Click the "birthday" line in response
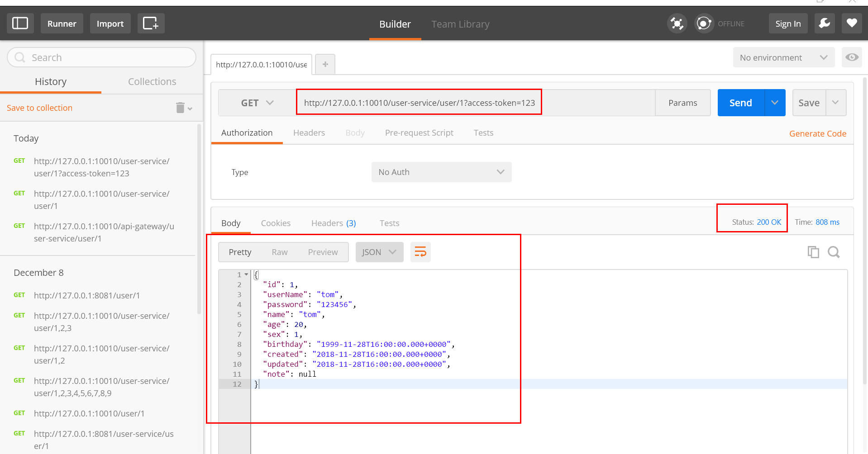Viewport: 868px width, 454px height. pyautogui.click(x=358, y=345)
